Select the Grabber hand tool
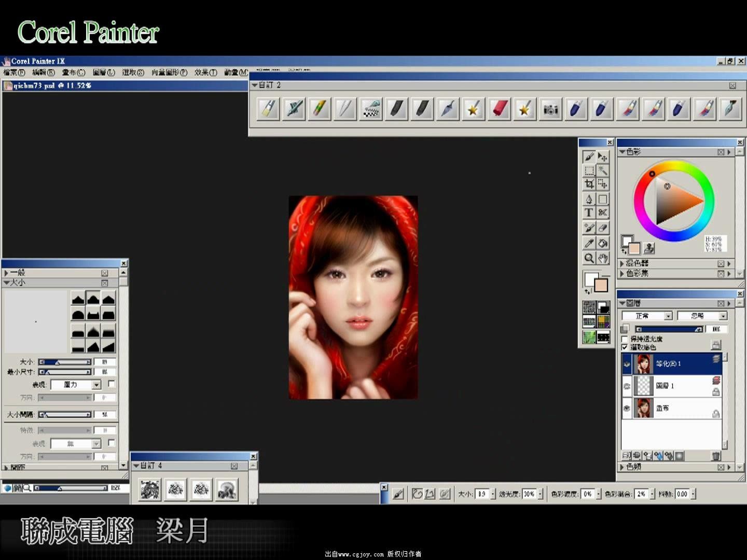 [603, 258]
